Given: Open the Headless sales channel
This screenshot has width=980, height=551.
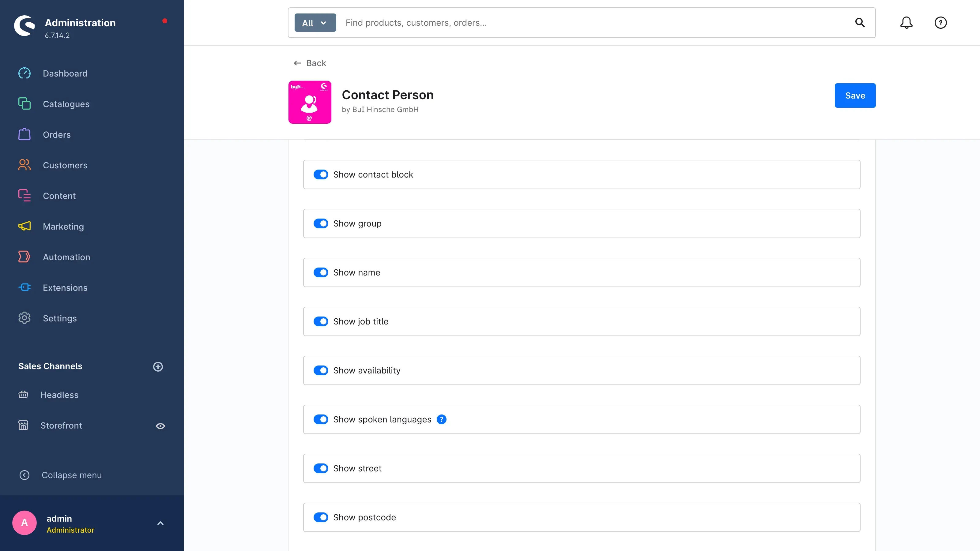Looking at the screenshot, I should 59,395.
